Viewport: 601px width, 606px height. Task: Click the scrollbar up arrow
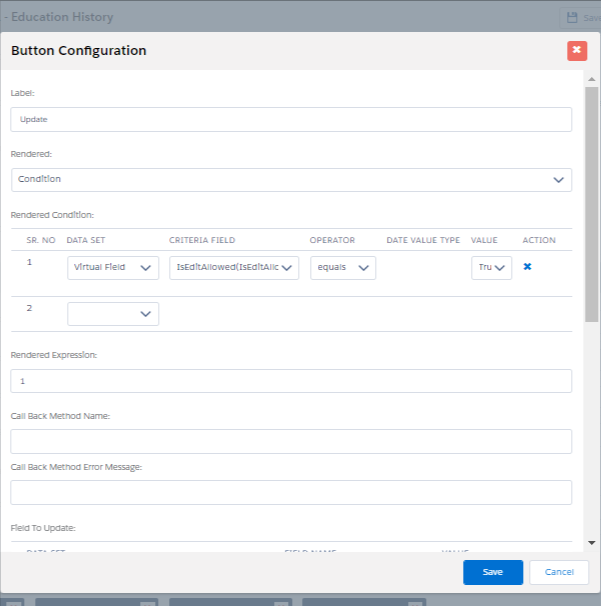[592, 78]
